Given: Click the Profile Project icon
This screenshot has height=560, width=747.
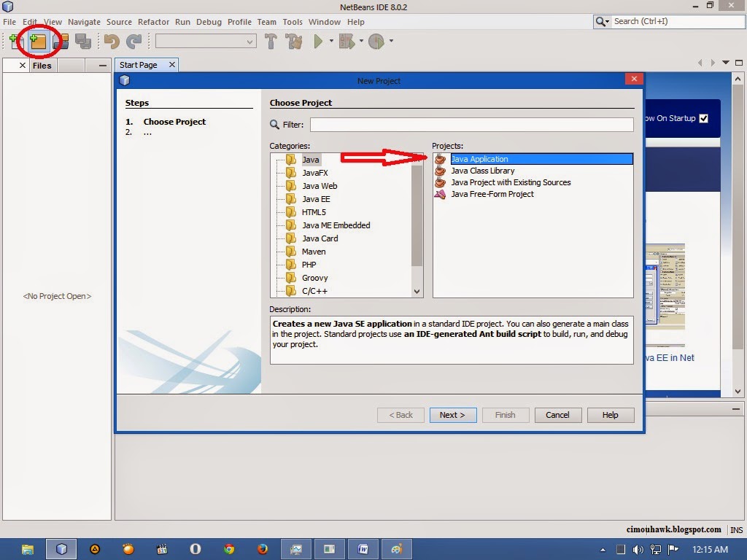Looking at the screenshot, I should [x=376, y=42].
